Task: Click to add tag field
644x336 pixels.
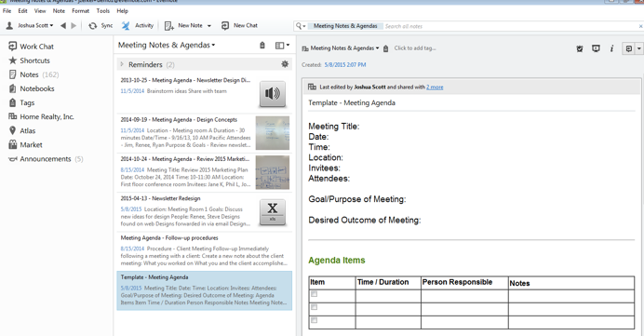Action: point(415,48)
